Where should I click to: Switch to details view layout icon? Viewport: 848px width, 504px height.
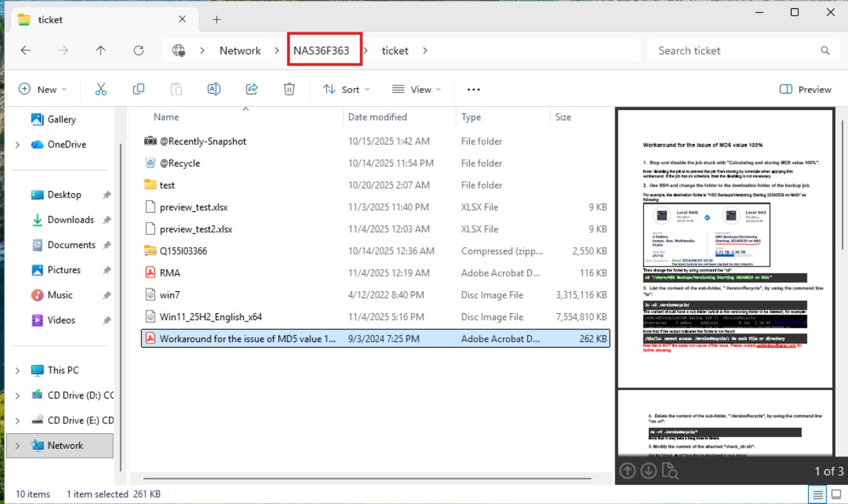(x=817, y=494)
